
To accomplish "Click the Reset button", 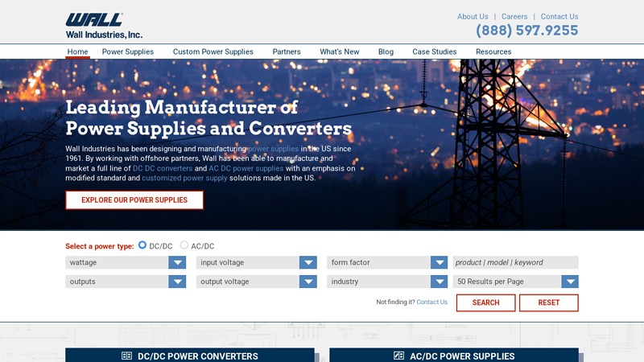I will pos(549,303).
